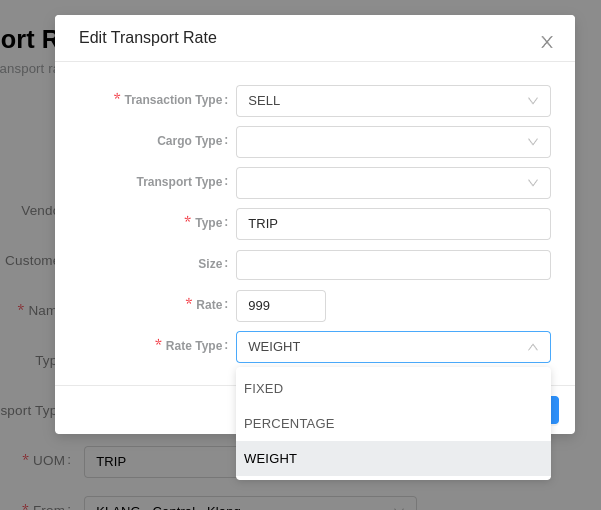Collapse Rate Type list using up chevron
The image size is (601, 510).
533,347
